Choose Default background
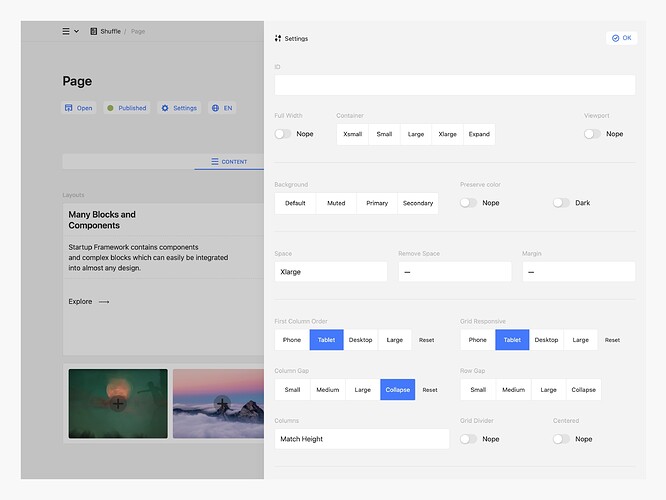Image resolution: width=666 pixels, height=500 pixels. click(295, 203)
